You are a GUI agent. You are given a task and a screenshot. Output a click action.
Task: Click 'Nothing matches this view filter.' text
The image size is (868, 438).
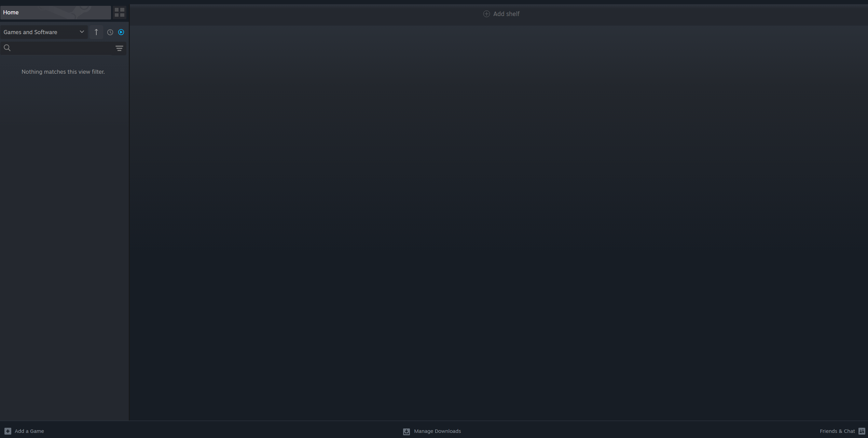[x=63, y=72]
